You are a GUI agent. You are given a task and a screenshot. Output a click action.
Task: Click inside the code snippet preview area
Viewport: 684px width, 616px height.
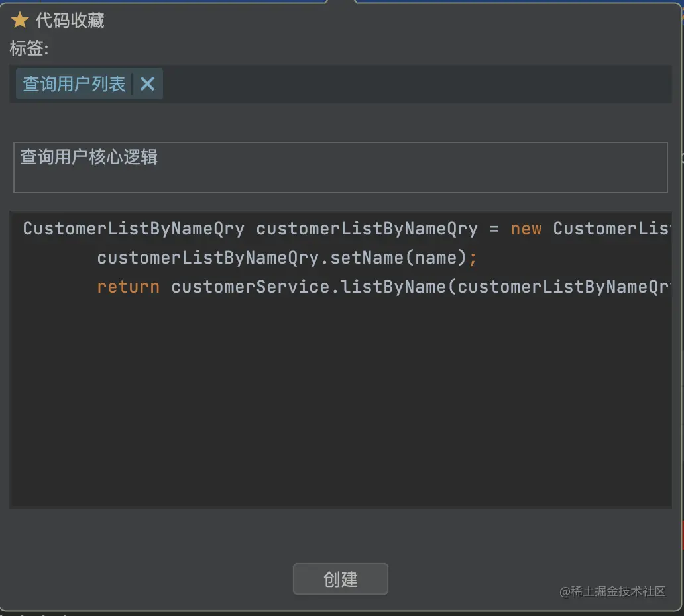[x=331, y=397]
